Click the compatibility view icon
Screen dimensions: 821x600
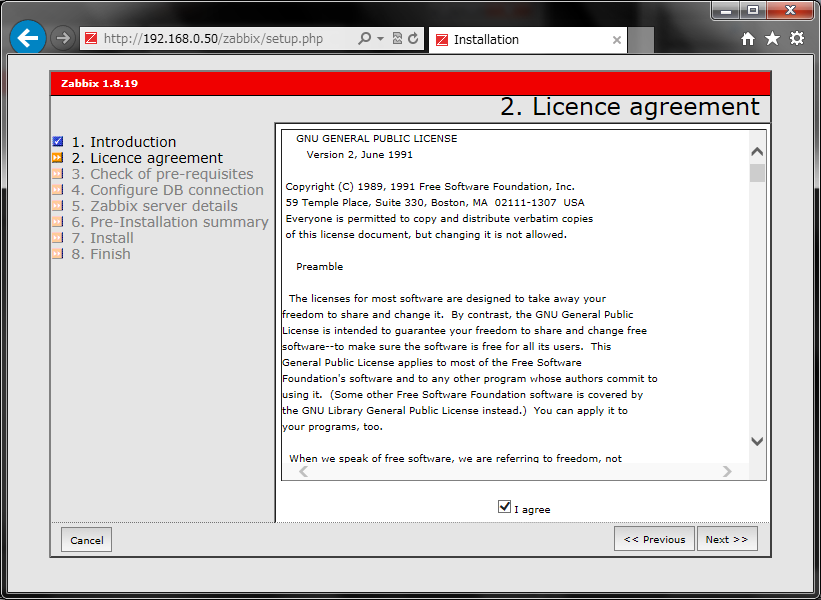click(x=397, y=38)
